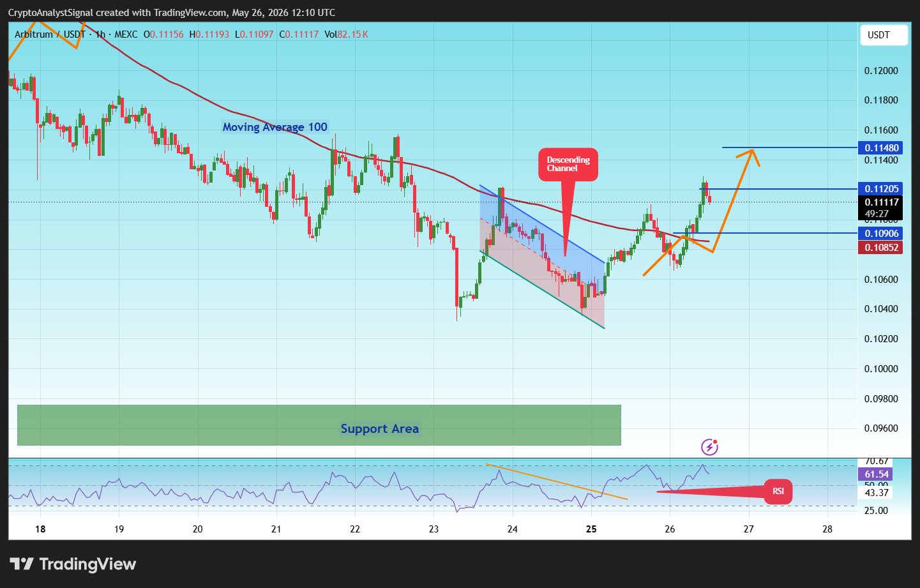Click the RSI 25.00 lower band label
This screenshot has width=920, height=588.
point(876,511)
